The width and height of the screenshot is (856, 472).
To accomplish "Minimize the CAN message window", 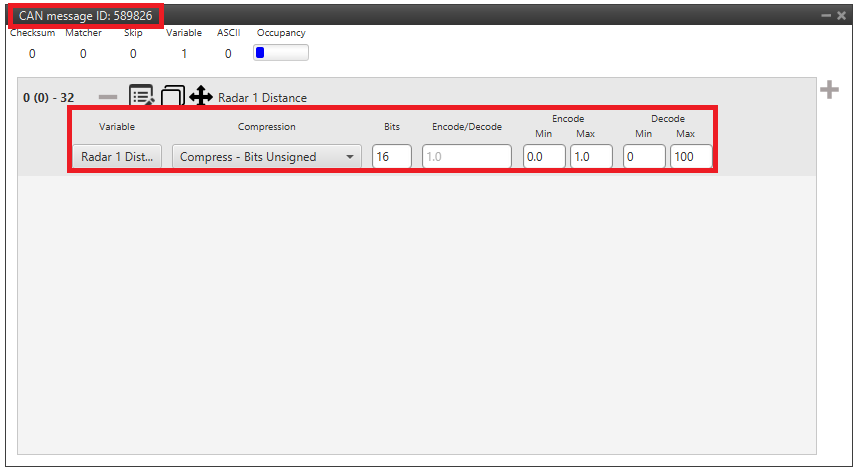I will point(826,16).
